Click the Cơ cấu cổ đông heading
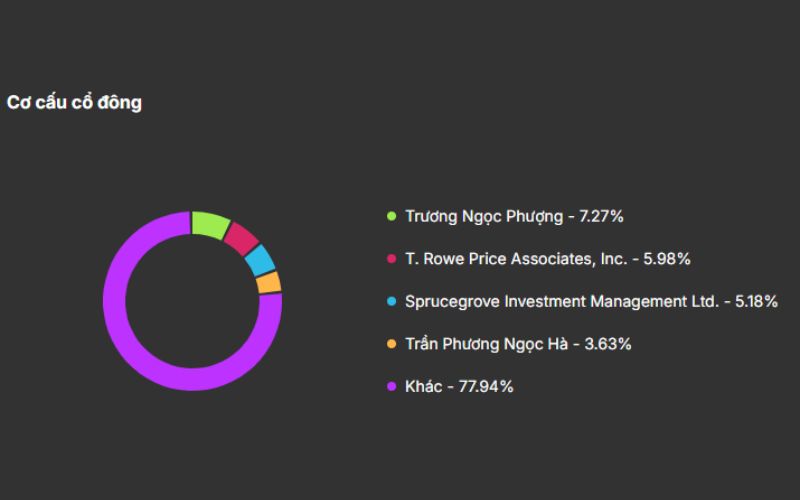This screenshot has width=800, height=500. 74,103
